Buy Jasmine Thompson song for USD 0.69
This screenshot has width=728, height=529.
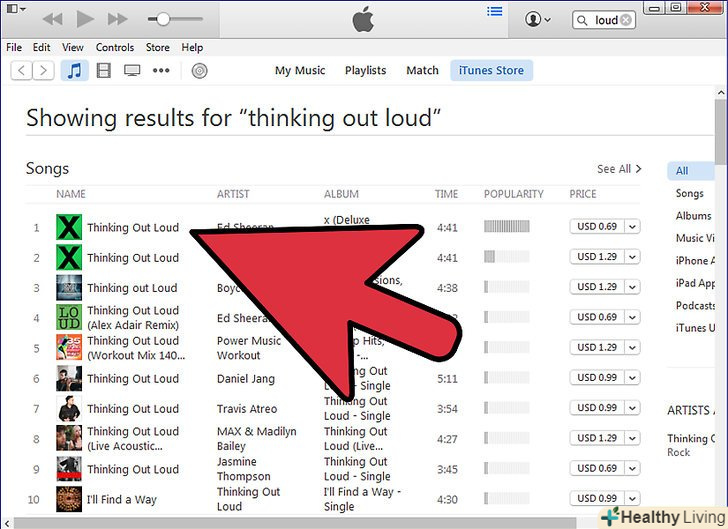tap(597, 468)
